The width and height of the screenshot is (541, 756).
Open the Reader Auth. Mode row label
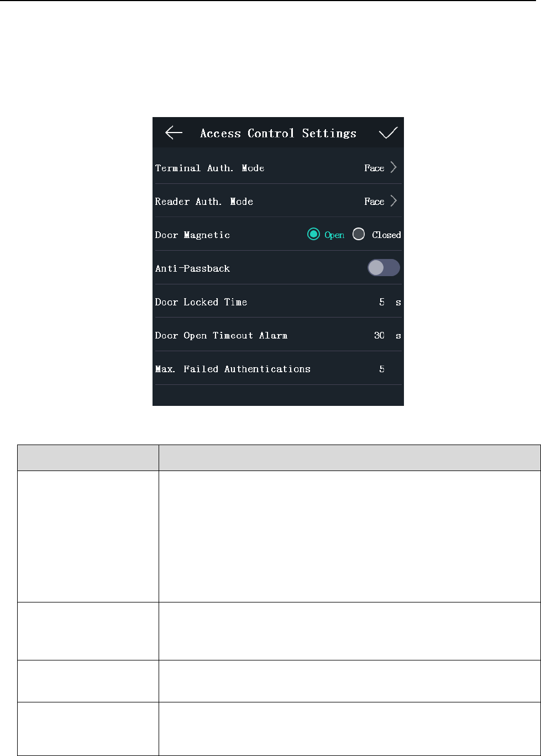click(204, 202)
